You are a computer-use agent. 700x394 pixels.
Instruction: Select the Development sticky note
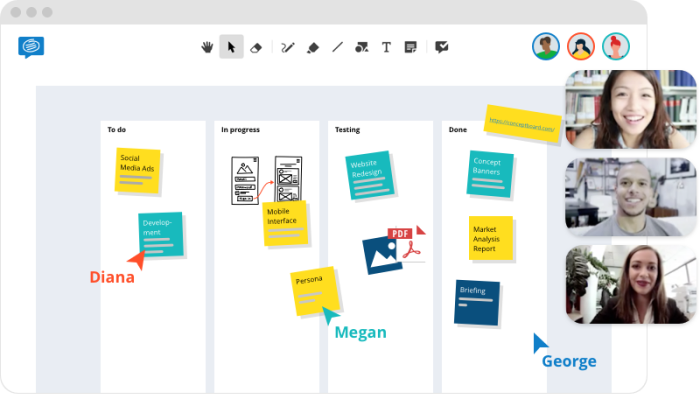point(161,235)
